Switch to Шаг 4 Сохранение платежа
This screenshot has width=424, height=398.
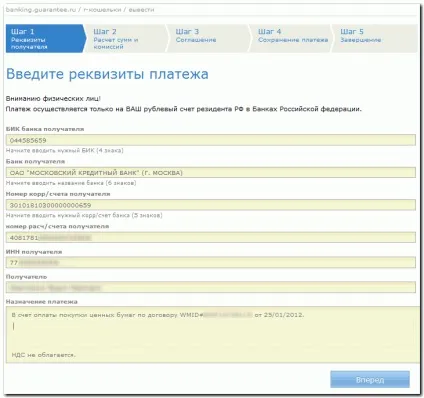(291, 38)
